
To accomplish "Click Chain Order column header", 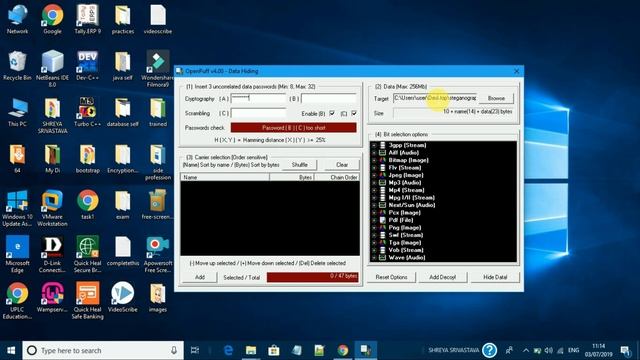I will (x=337, y=178).
